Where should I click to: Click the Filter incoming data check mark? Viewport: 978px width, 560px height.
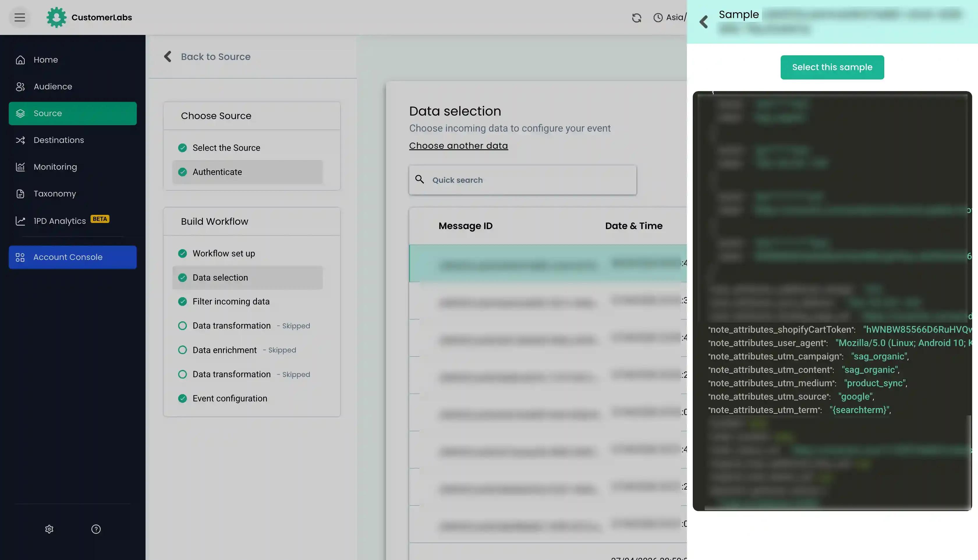pos(183,302)
